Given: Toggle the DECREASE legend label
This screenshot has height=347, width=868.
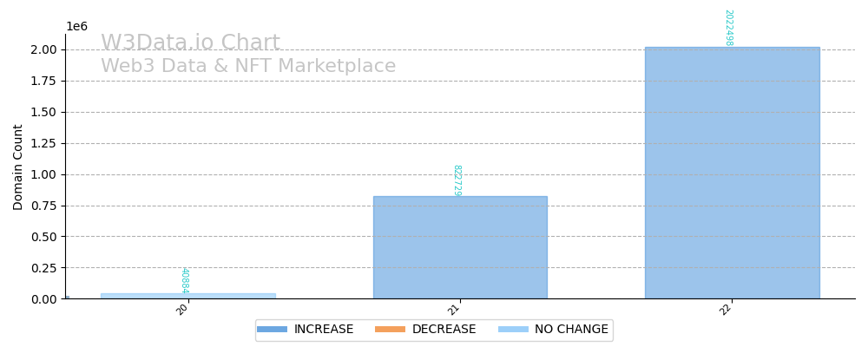Looking at the screenshot, I should (x=444, y=330).
